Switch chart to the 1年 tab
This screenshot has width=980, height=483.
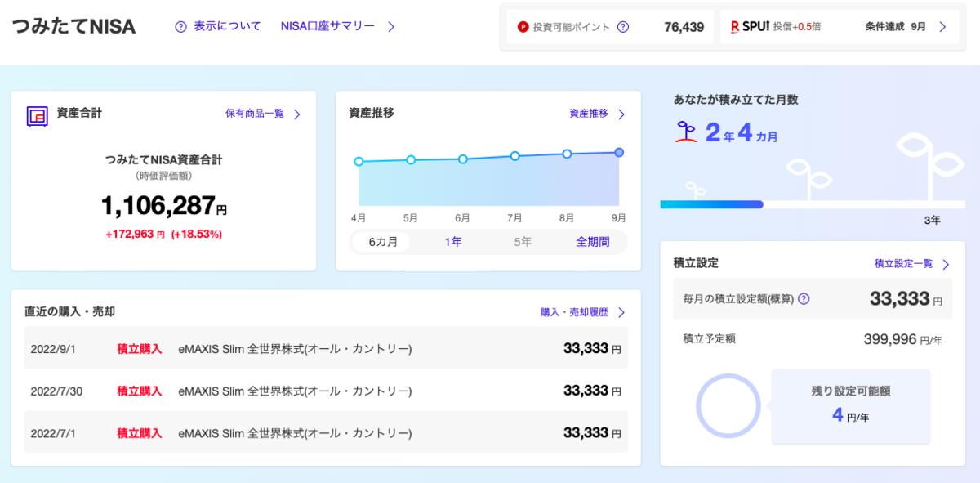coord(453,242)
